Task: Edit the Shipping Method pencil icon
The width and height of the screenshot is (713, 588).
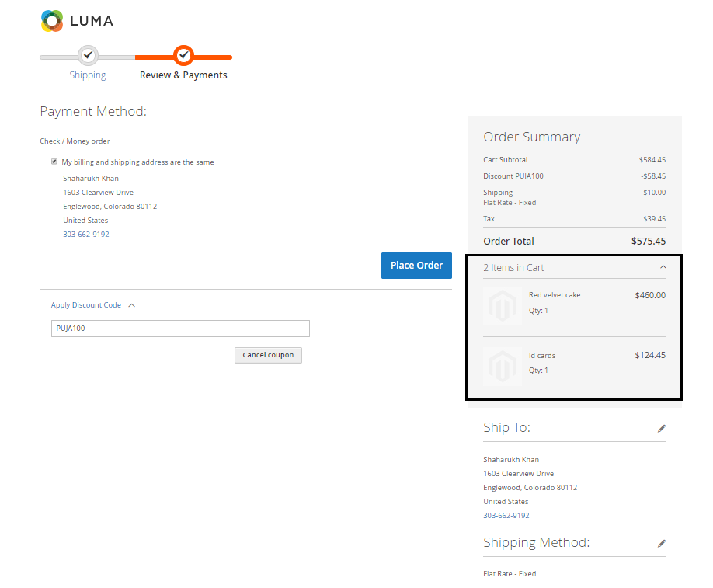Action: point(662,543)
